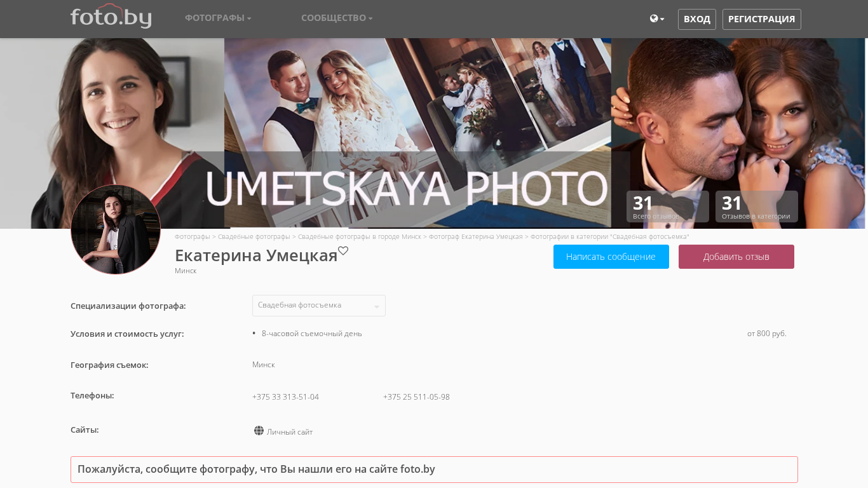
Task: Open the ФОТОГРАФЫ menu
Action: tap(218, 18)
